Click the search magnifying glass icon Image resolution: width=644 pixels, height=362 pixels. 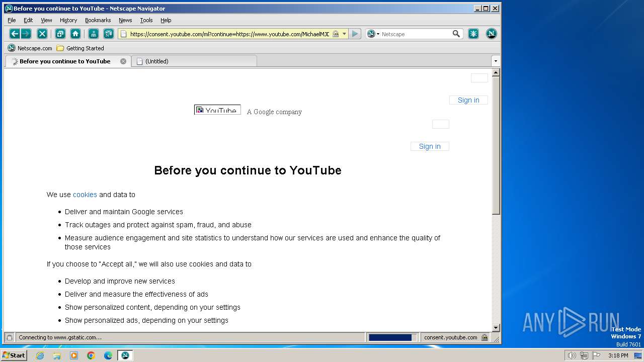click(x=456, y=34)
